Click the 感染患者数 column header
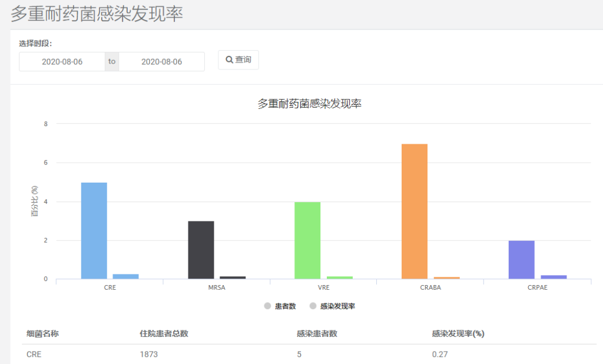 pyautogui.click(x=317, y=333)
